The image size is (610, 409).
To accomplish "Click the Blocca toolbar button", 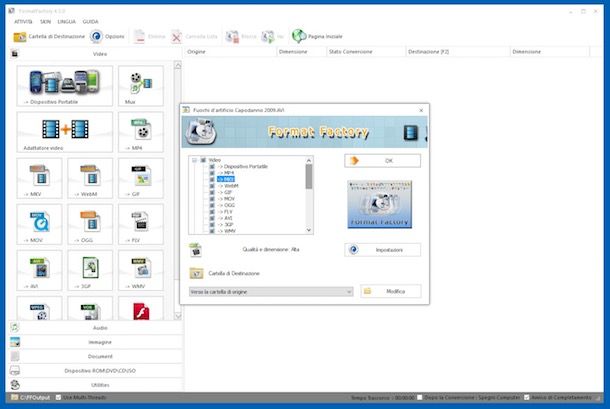I will 241,37.
